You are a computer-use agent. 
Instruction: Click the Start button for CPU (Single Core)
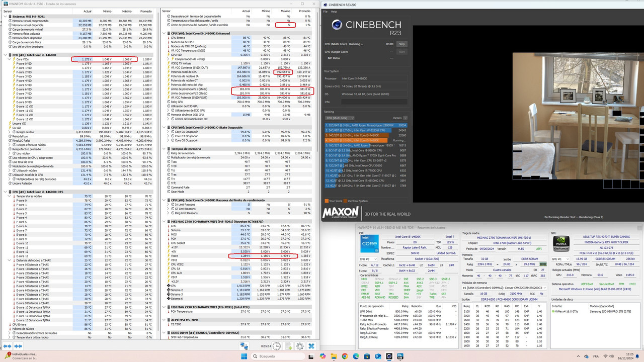[x=401, y=52]
